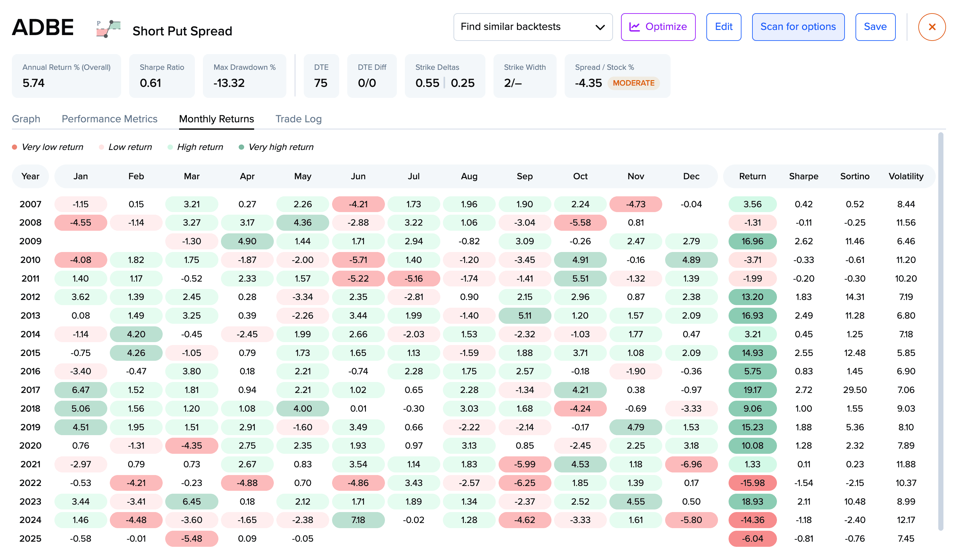Open the Performance Metrics tab

[x=110, y=119]
